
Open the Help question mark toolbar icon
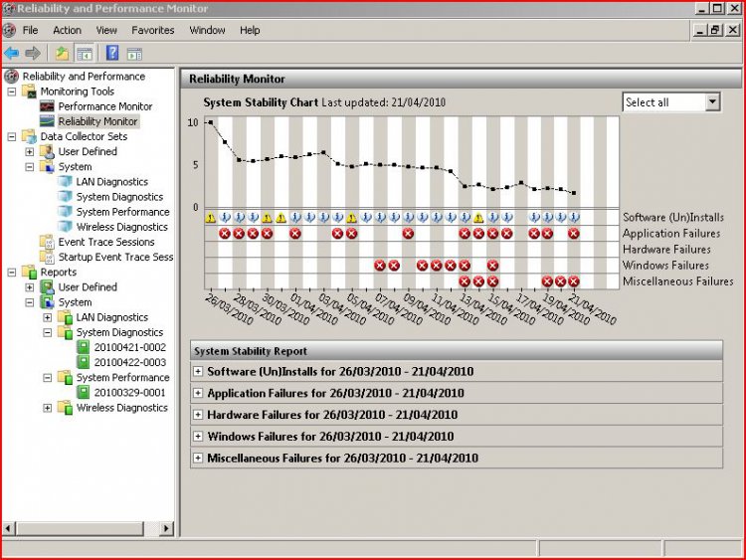[x=112, y=53]
